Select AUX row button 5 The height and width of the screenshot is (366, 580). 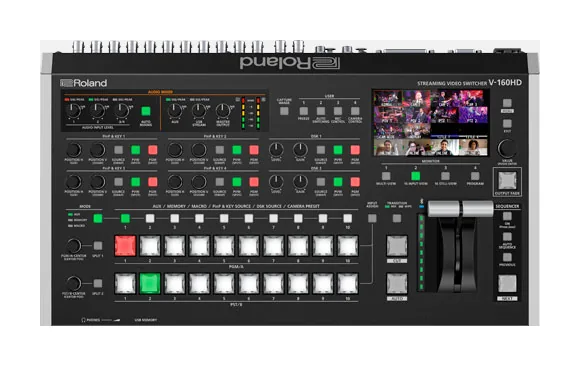[224, 218]
